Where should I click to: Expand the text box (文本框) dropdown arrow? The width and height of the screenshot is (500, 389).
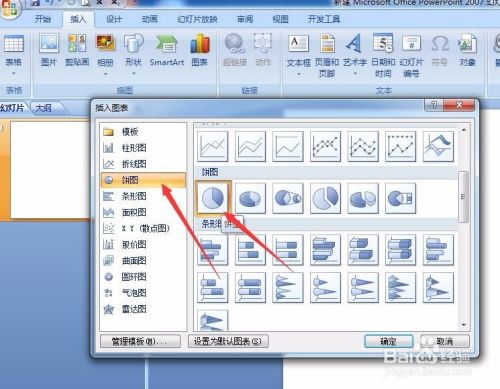click(x=298, y=74)
